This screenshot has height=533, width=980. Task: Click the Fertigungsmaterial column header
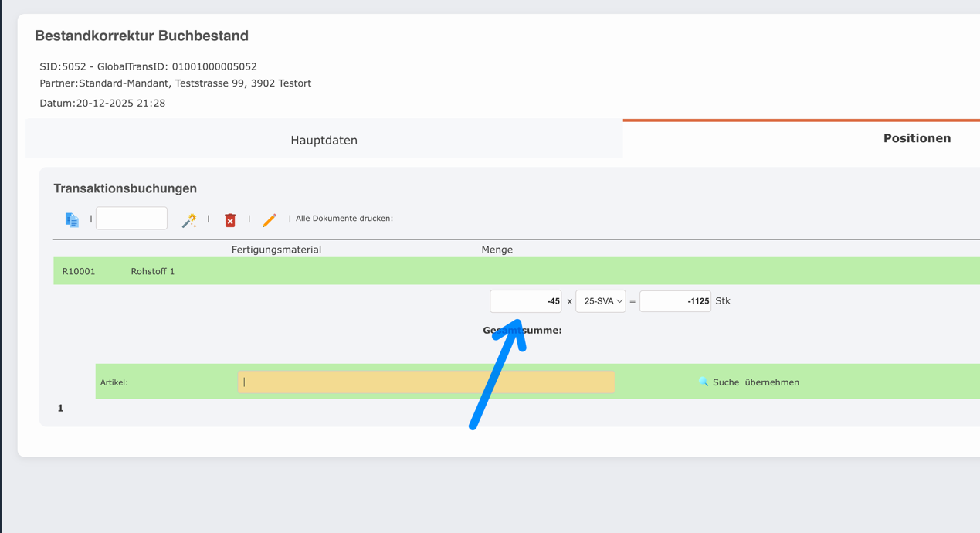[276, 250]
